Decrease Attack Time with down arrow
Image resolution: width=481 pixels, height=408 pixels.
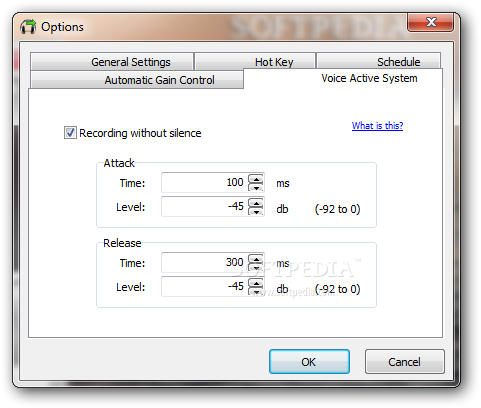point(256,187)
